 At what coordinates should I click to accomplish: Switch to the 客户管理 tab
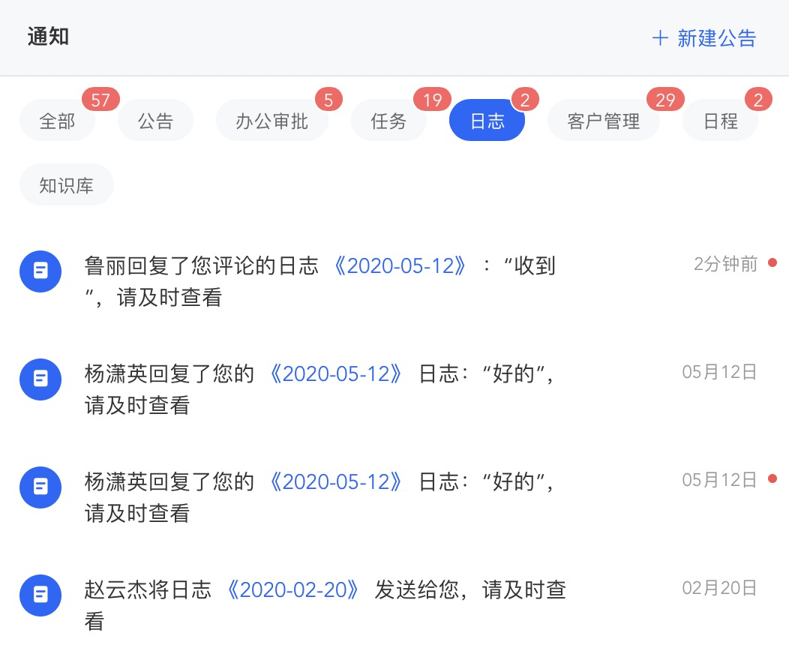click(x=604, y=121)
